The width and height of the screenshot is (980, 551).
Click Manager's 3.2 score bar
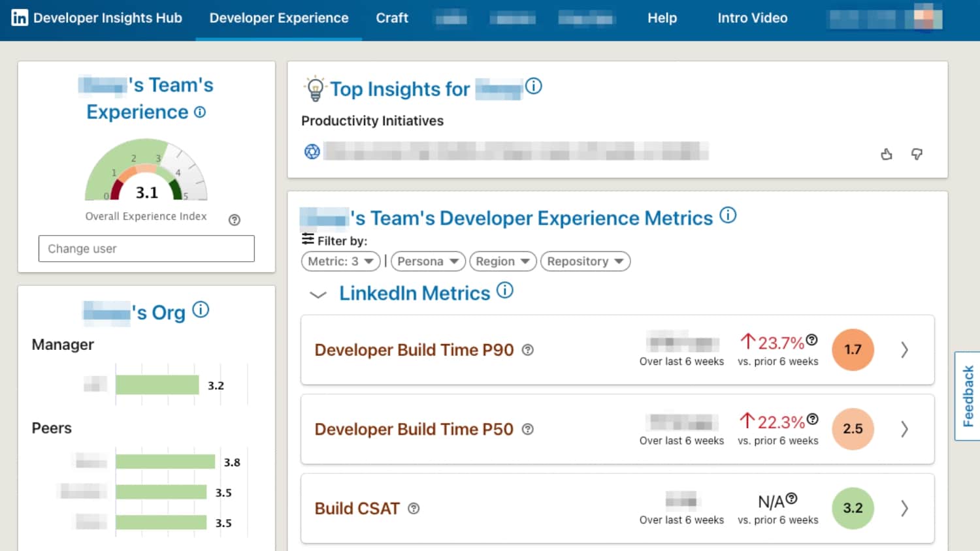click(157, 385)
